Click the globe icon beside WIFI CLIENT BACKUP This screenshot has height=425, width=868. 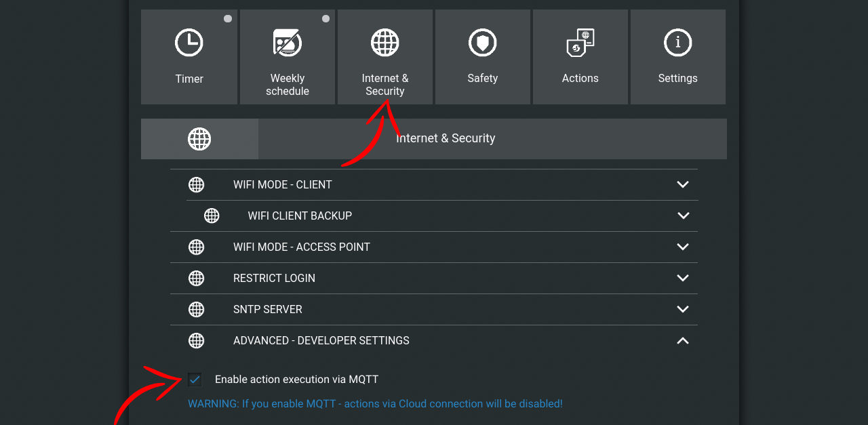[x=212, y=216]
